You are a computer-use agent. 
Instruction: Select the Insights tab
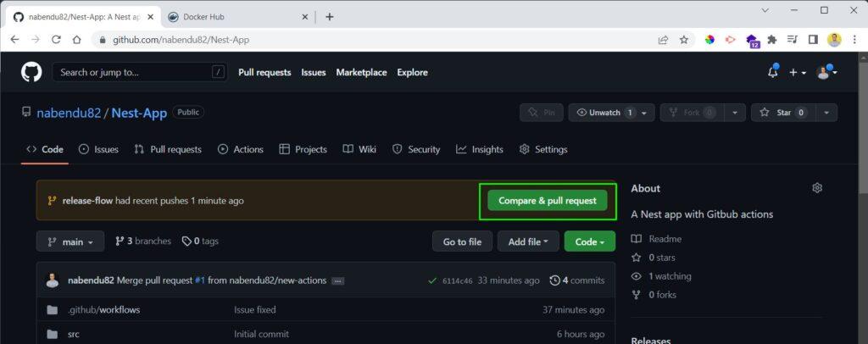(480, 149)
